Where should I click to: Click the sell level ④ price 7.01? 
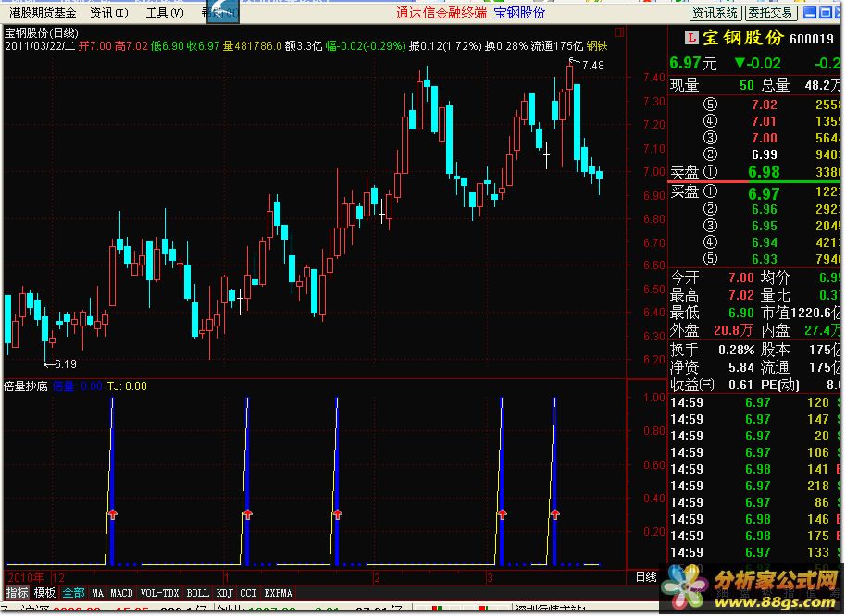click(764, 121)
